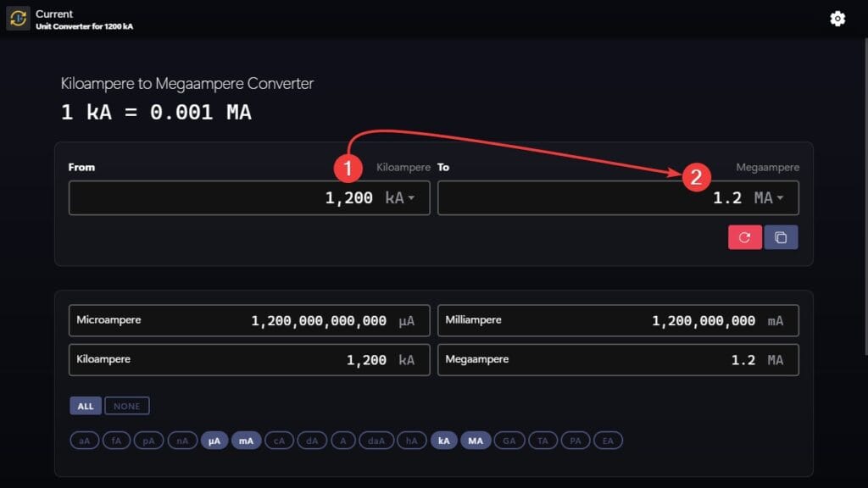Toggle the TA unit chip
This screenshot has width=868, height=488.
542,441
